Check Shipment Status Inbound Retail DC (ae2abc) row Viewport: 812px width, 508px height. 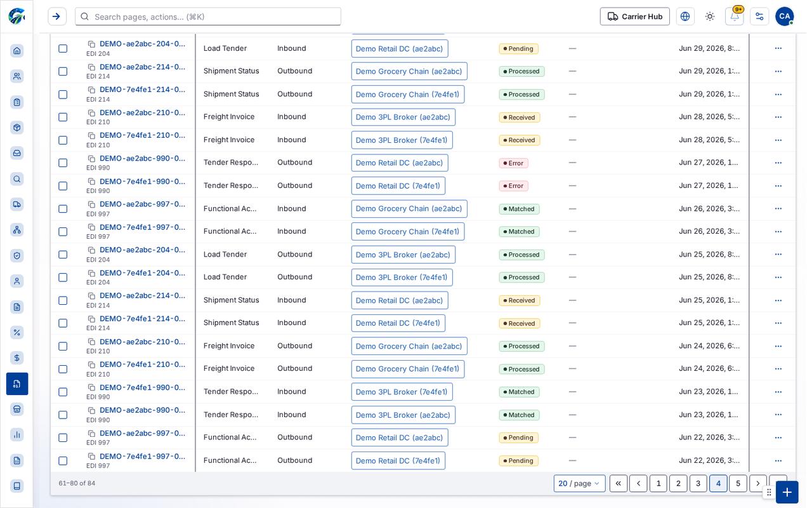pyautogui.click(x=63, y=300)
